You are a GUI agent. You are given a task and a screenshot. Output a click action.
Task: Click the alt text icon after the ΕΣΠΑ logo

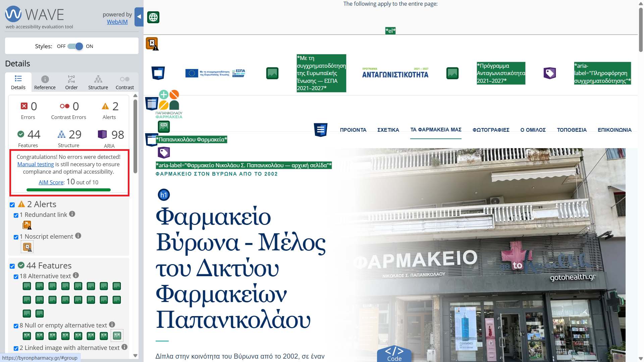pos(272,73)
